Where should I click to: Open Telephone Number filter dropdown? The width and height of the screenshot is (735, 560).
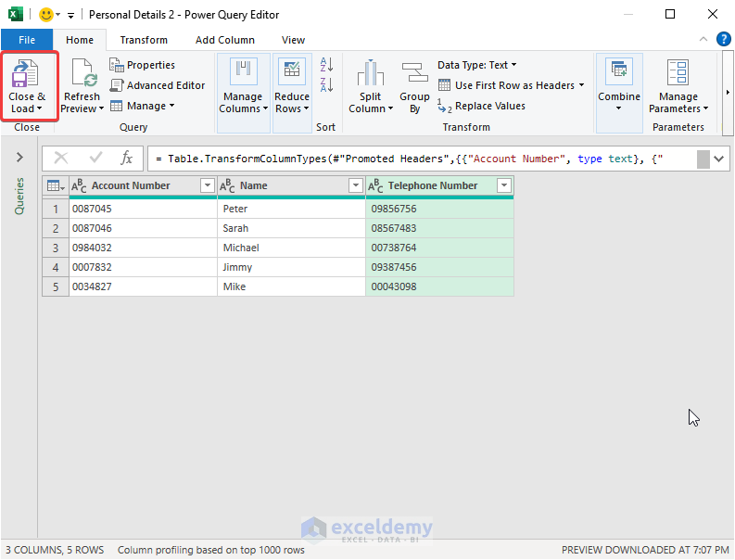[504, 185]
